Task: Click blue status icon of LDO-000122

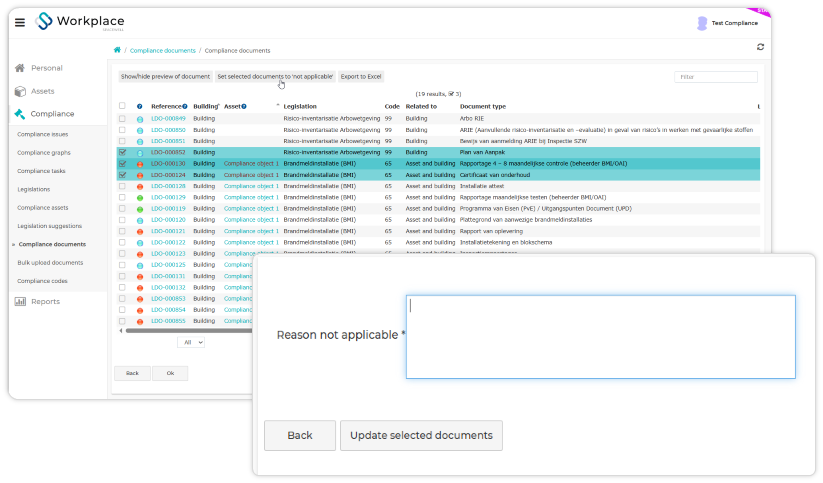Action: tap(140, 243)
